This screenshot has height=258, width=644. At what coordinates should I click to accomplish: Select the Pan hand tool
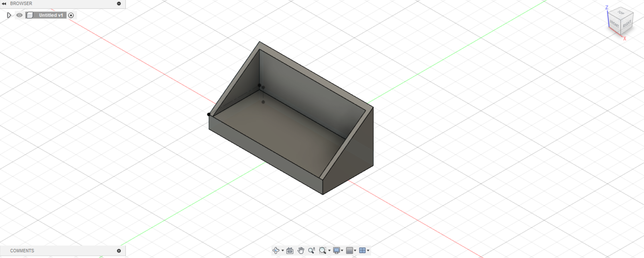click(x=301, y=250)
